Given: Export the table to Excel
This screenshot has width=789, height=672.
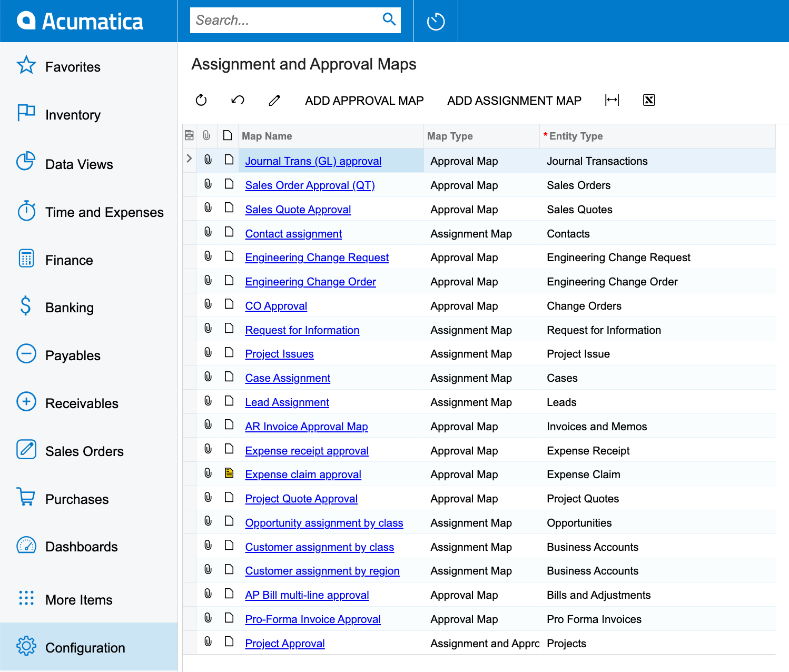Looking at the screenshot, I should pyautogui.click(x=649, y=100).
